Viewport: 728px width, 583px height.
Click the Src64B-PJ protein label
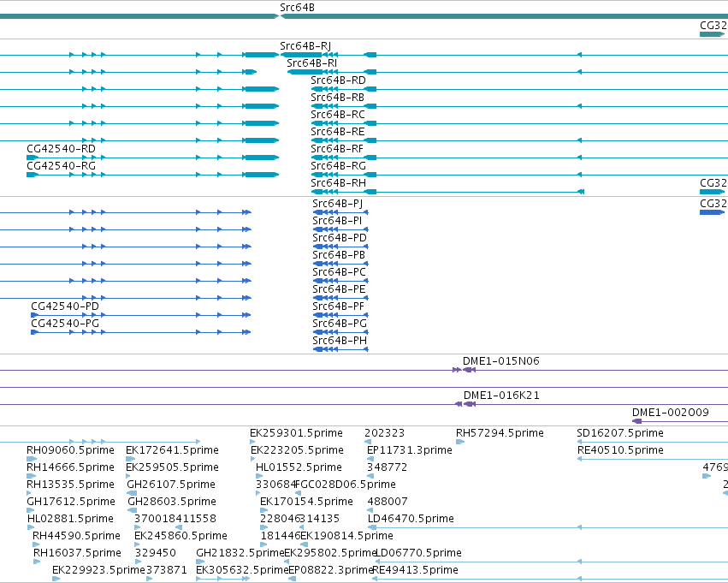[x=338, y=204]
